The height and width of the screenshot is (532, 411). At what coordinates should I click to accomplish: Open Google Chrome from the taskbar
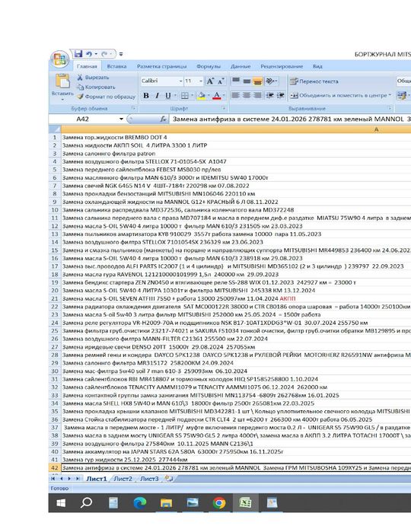(x=219, y=502)
